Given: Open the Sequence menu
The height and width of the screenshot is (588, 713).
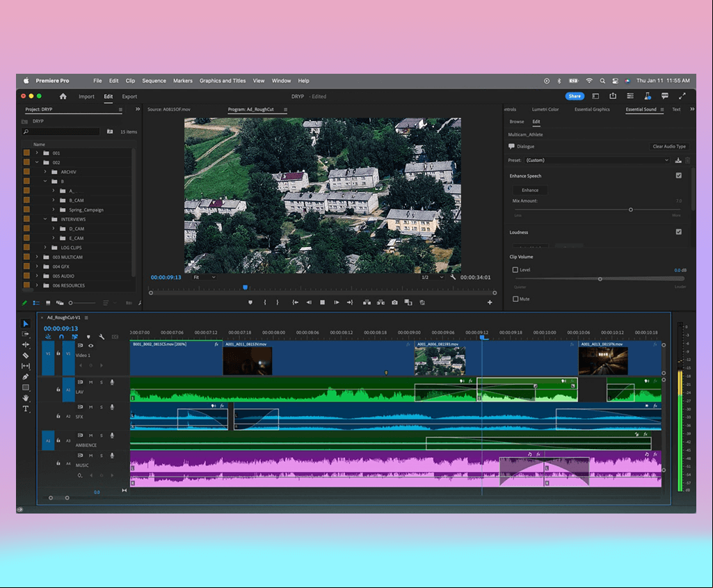Looking at the screenshot, I should click(x=154, y=81).
